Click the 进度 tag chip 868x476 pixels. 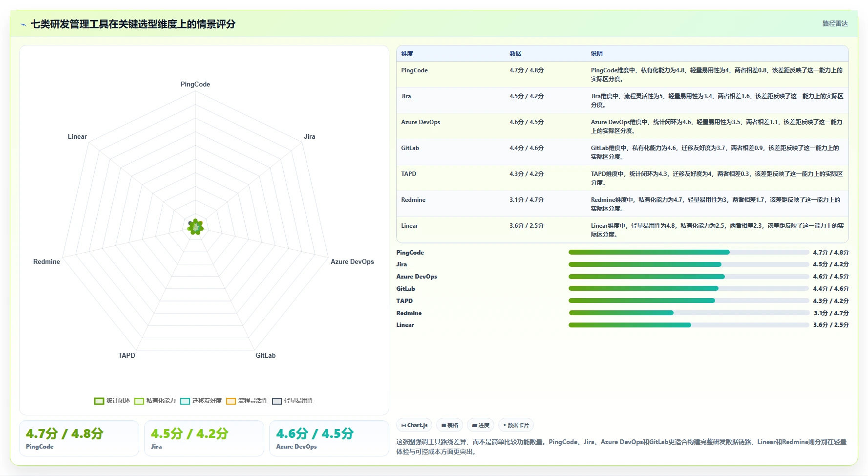(x=481, y=425)
